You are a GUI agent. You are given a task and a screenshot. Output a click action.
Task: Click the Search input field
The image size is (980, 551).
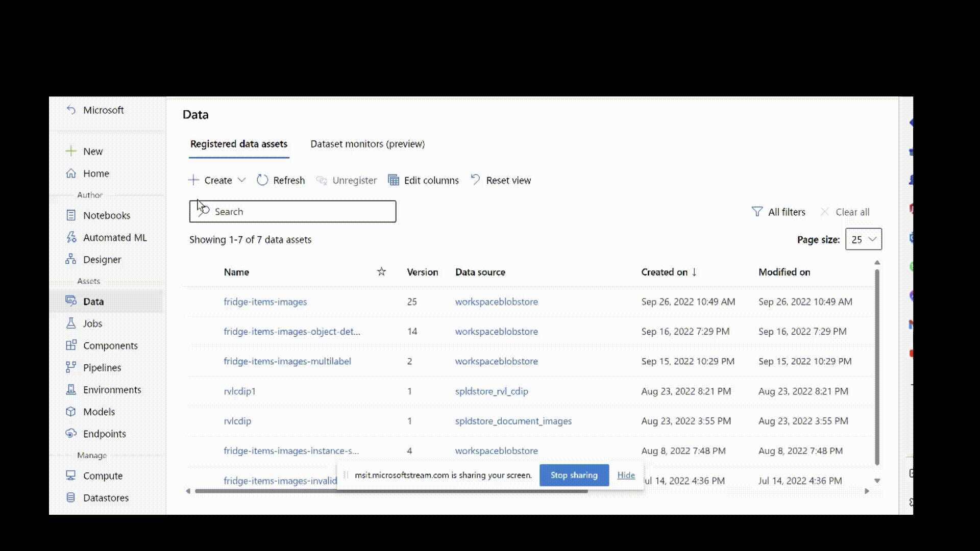coord(293,211)
